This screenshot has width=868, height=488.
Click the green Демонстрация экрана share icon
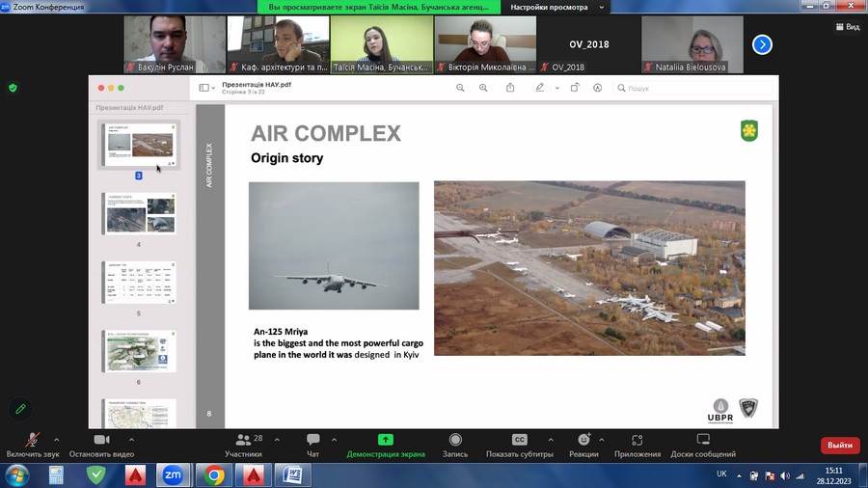tap(386, 440)
